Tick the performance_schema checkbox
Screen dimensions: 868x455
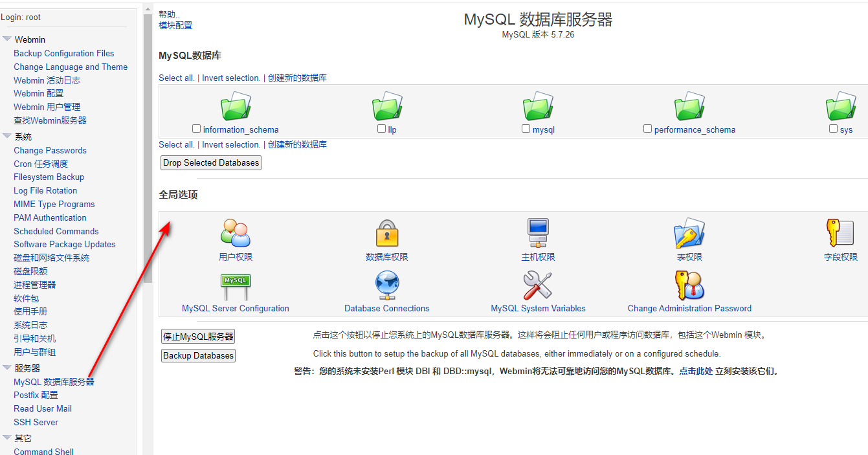(x=648, y=129)
